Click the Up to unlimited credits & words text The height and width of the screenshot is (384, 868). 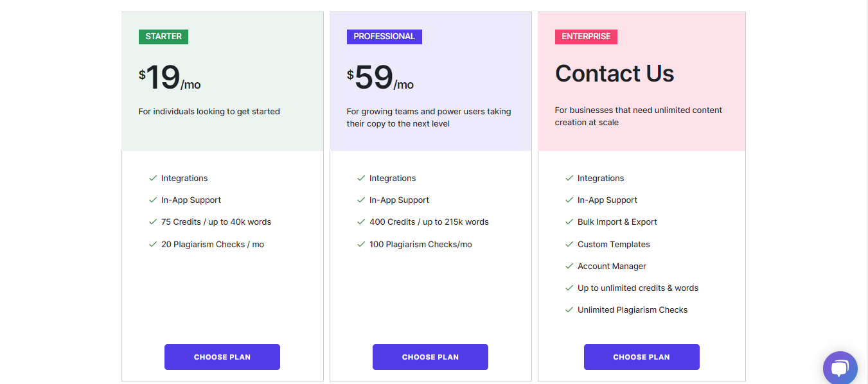click(637, 288)
